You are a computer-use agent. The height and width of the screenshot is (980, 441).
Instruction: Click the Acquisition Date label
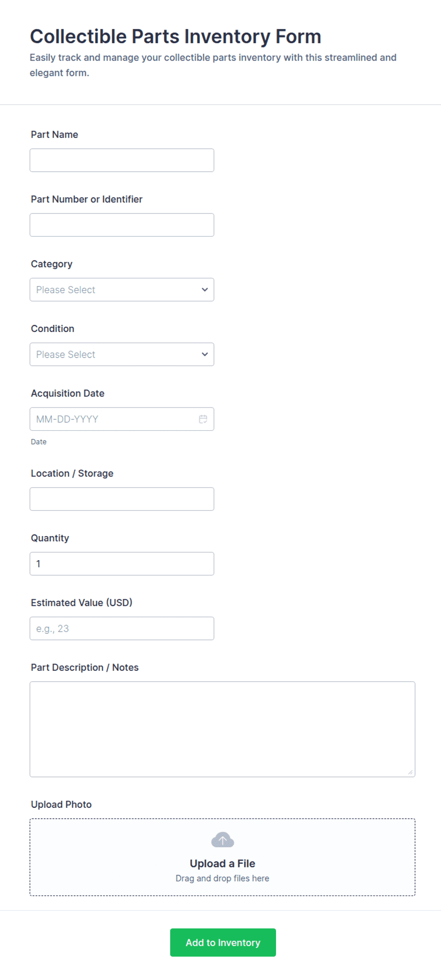pos(67,393)
